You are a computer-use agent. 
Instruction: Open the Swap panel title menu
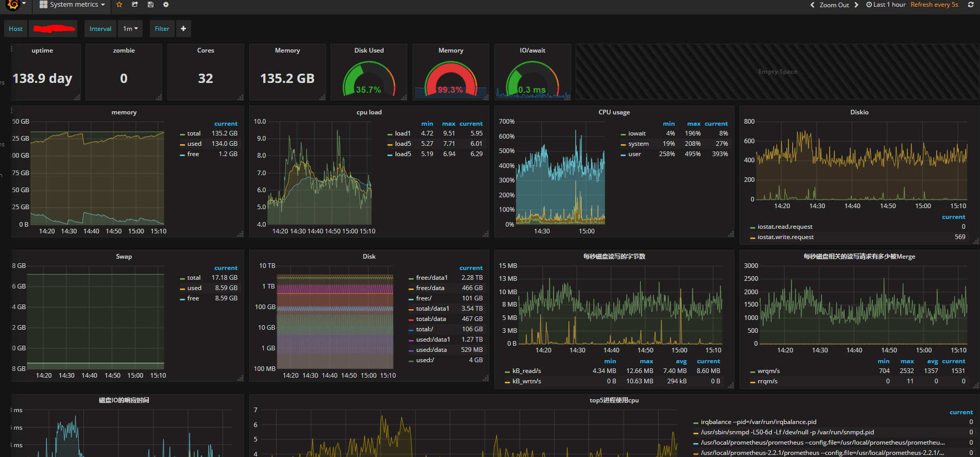[x=124, y=257]
